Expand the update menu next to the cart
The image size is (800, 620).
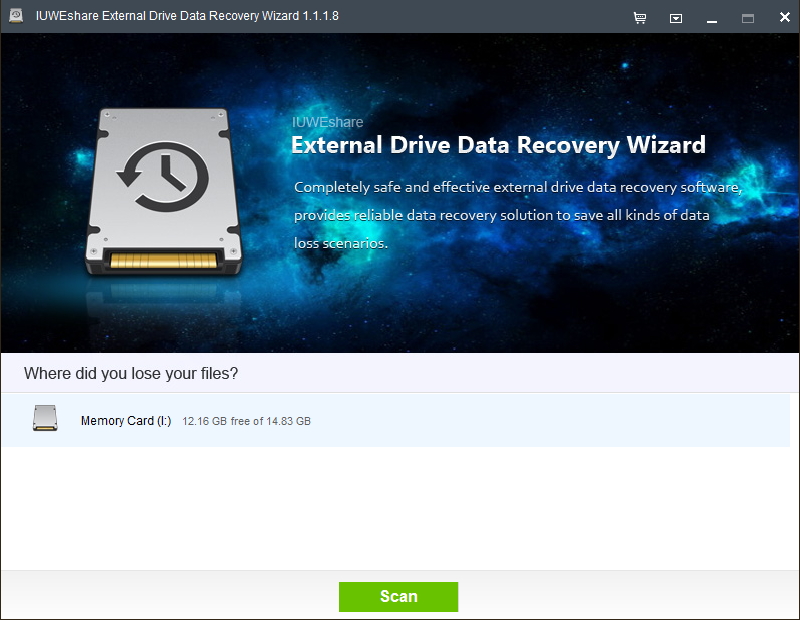[x=675, y=17]
